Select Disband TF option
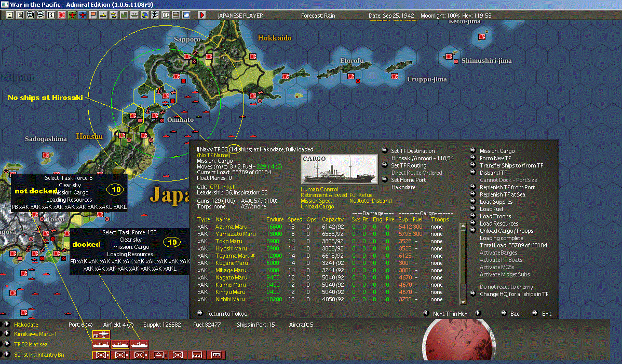This screenshot has height=364, width=622. point(493,173)
